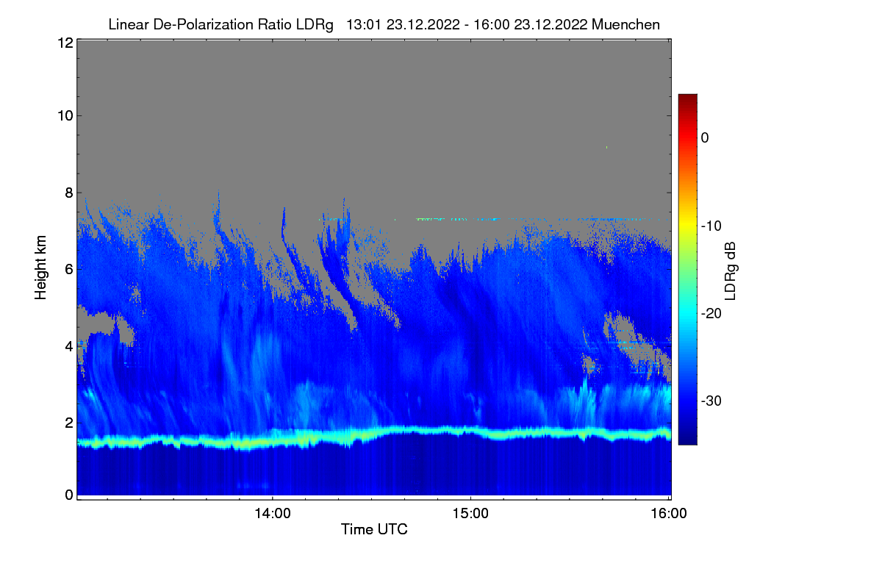Click the 'Muenchen' location in the title
The width and height of the screenshot is (882, 588).
[x=625, y=24]
